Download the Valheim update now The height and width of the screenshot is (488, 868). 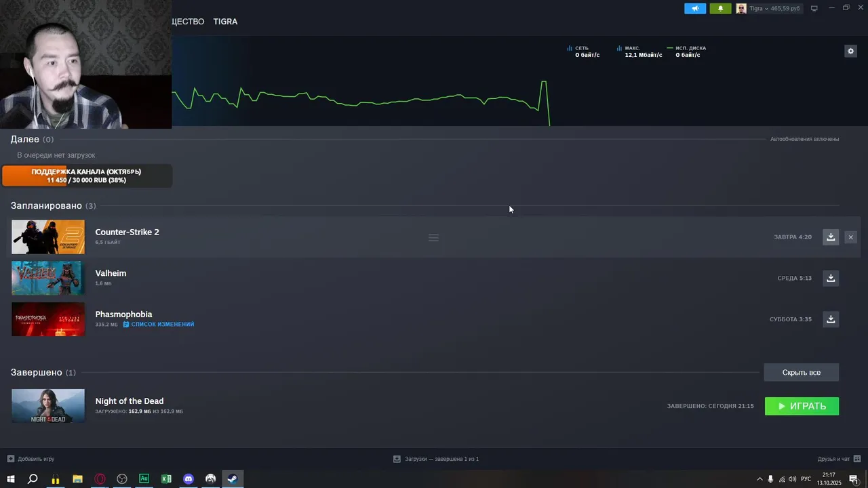tap(831, 278)
